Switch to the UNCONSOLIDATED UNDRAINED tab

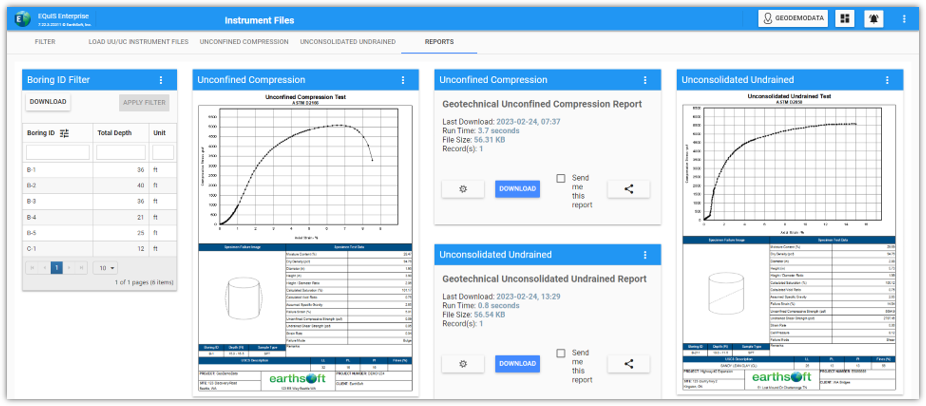point(348,42)
